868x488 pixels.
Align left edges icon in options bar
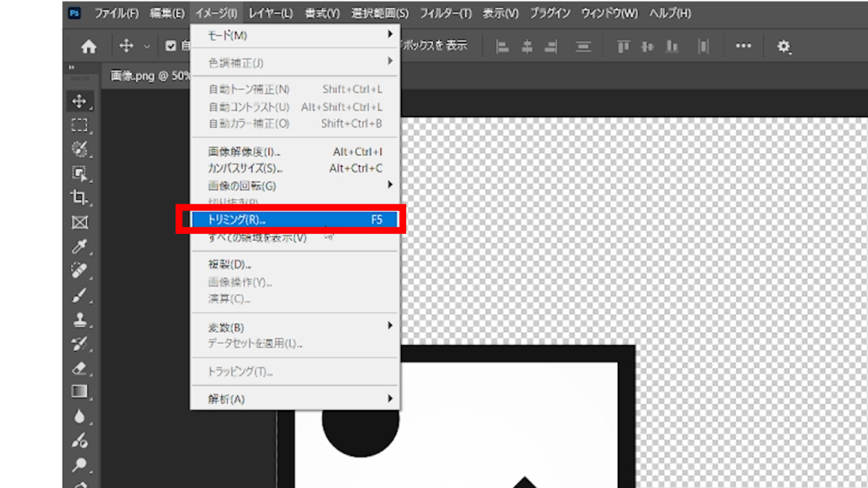pyautogui.click(x=502, y=47)
